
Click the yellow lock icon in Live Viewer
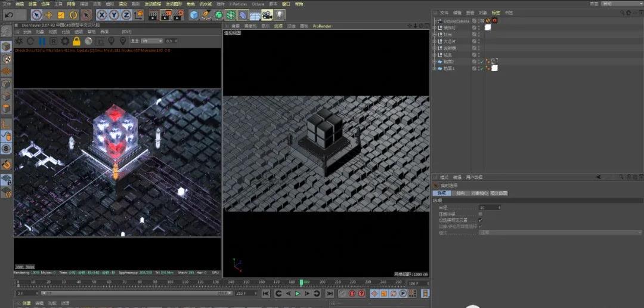(x=76, y=41)
